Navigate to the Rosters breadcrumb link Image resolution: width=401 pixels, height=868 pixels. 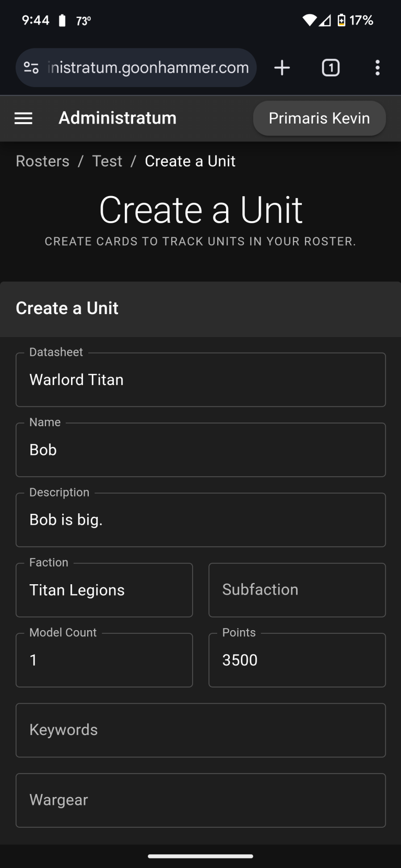pyautogui.click(x=42, y=161)
